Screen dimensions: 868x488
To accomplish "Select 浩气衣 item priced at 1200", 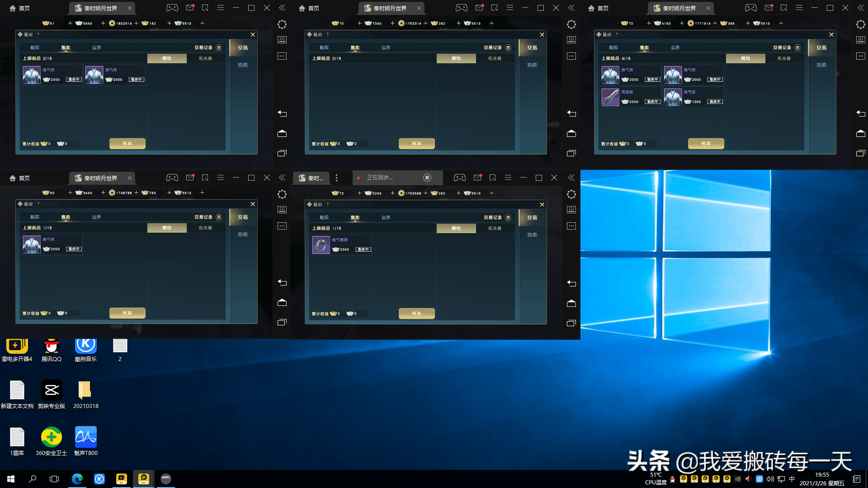I will click(673, 97).
